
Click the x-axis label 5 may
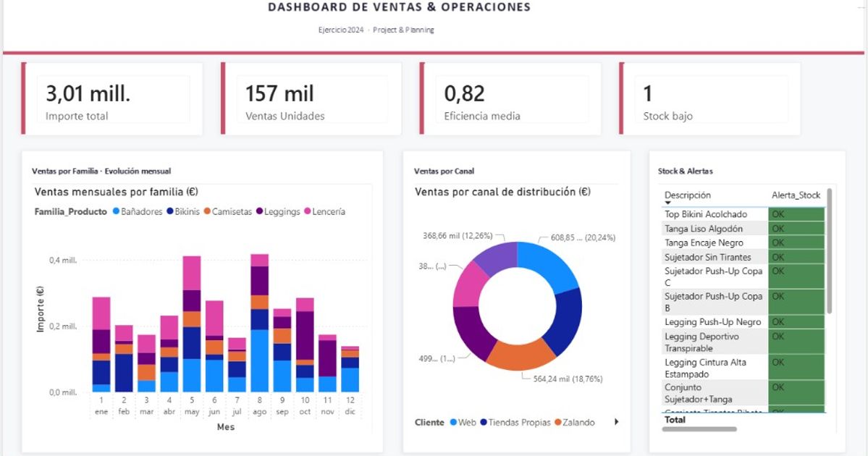click(x=192, y=405)
